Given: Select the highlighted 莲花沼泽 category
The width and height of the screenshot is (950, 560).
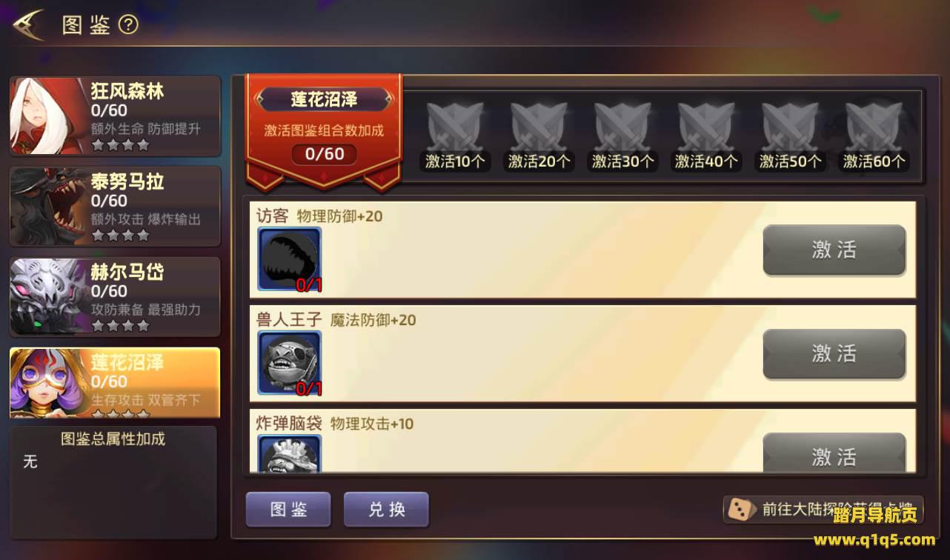Looking at the screenshot, I should (x=115, y=382).
